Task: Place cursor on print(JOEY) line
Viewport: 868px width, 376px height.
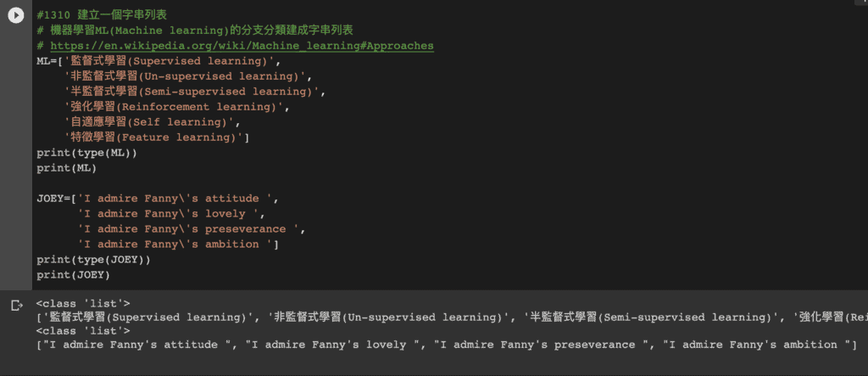Action: click(73, 274)
